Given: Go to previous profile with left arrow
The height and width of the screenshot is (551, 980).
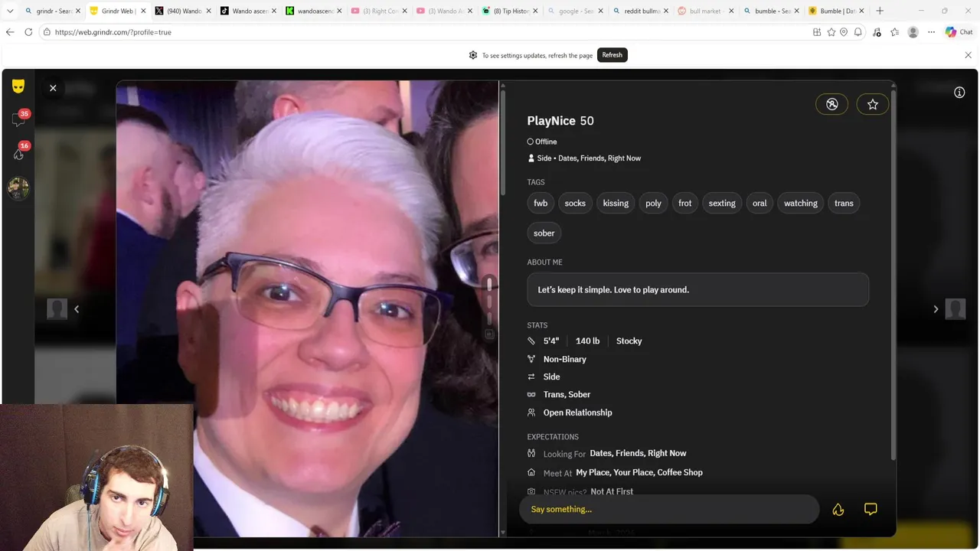Looking at the screenshot, I should 77,309.
